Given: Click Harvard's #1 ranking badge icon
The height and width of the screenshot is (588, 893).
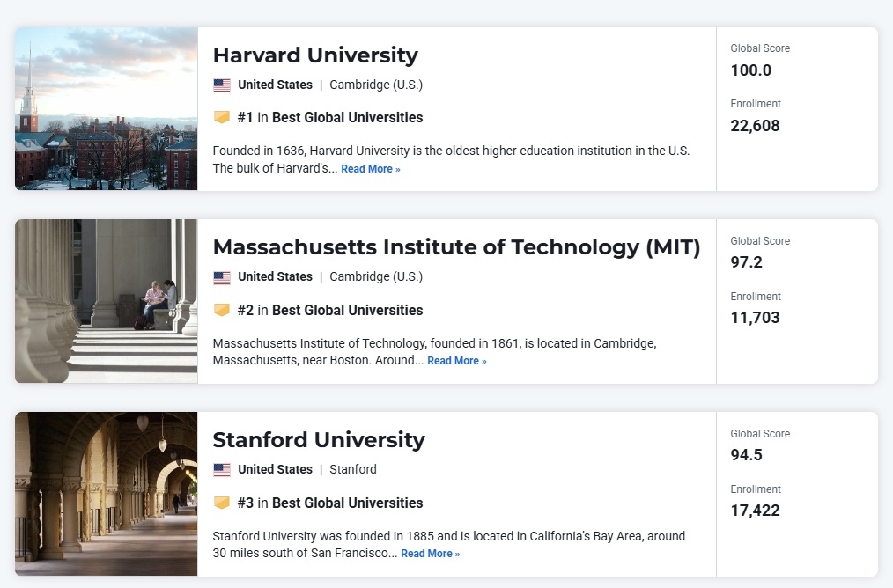Looking at the screenshot, I should click(222, 117).
